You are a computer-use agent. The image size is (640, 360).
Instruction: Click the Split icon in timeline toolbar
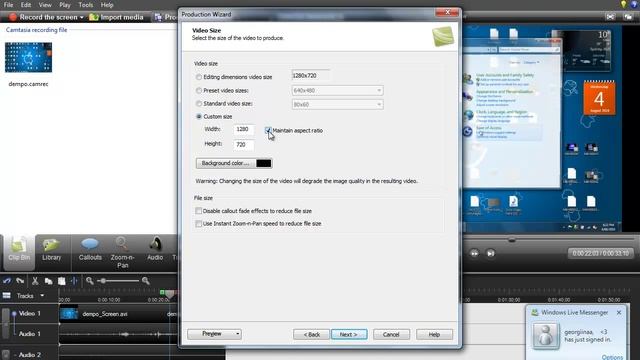coord(74,281)
